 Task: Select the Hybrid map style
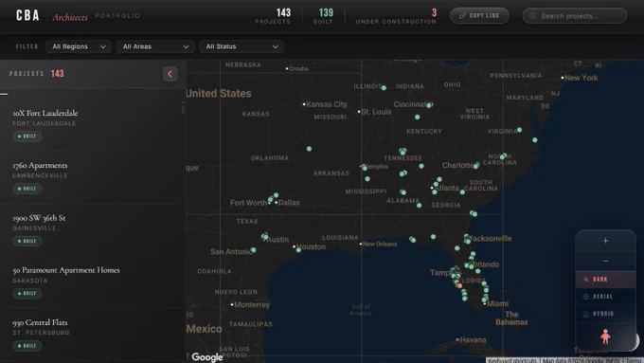pos(605,314)
